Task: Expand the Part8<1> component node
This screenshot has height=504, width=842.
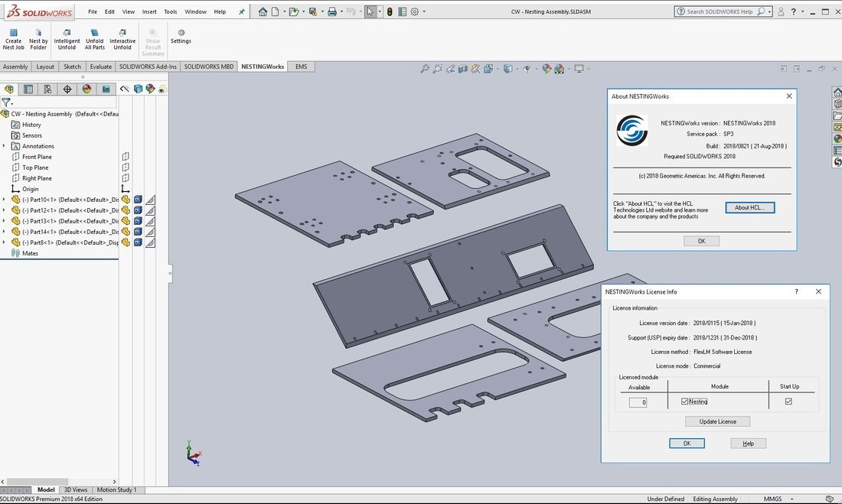Action: tap(4, 242)
